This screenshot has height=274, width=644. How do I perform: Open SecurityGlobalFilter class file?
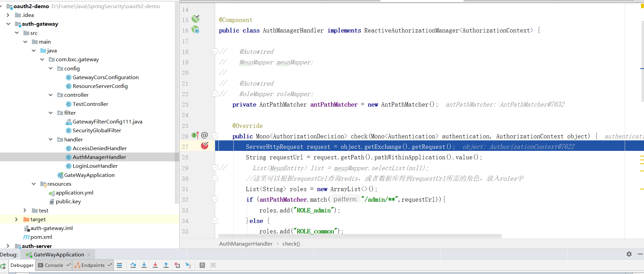[97, 130]
